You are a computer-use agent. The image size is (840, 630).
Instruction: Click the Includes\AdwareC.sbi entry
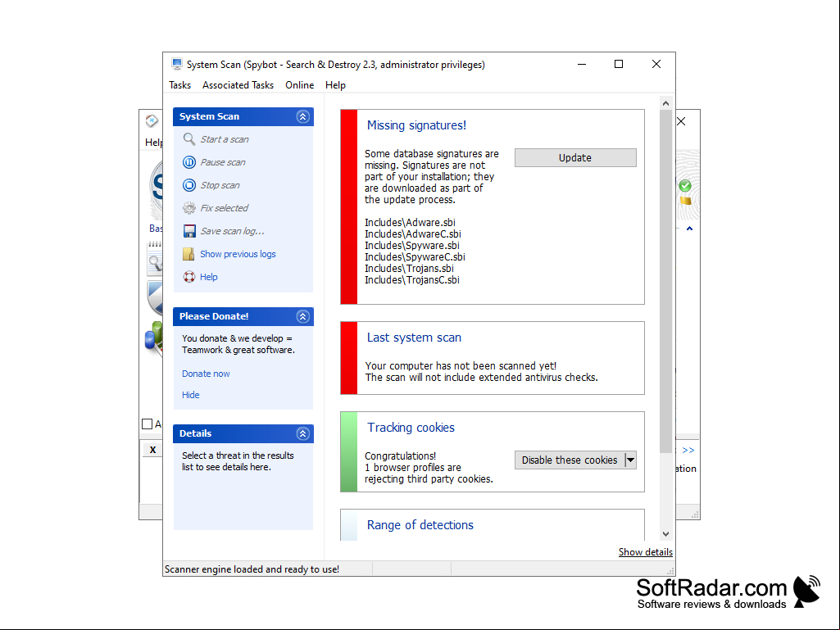pyautogui.click(x=413, y=234)
